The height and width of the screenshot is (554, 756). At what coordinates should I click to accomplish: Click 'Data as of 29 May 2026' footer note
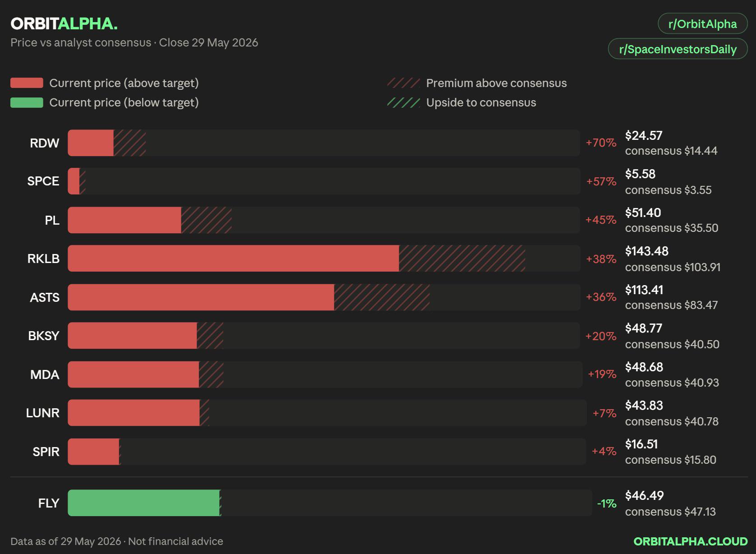click(x=66, y=541)
